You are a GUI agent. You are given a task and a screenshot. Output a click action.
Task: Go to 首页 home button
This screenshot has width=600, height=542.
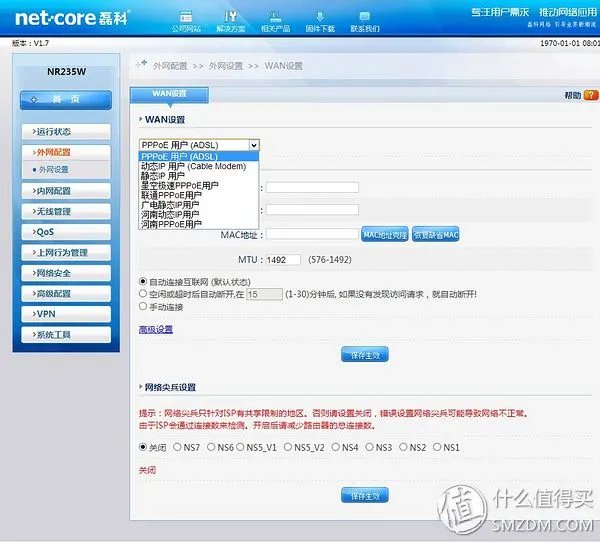66,100
